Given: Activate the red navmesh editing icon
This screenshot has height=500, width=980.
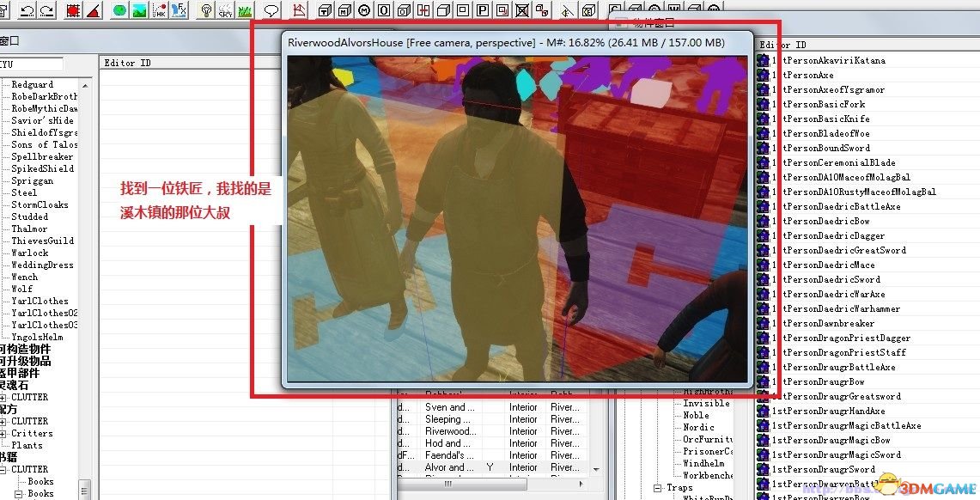Looking at the screenshot, I should coord(300,10).
